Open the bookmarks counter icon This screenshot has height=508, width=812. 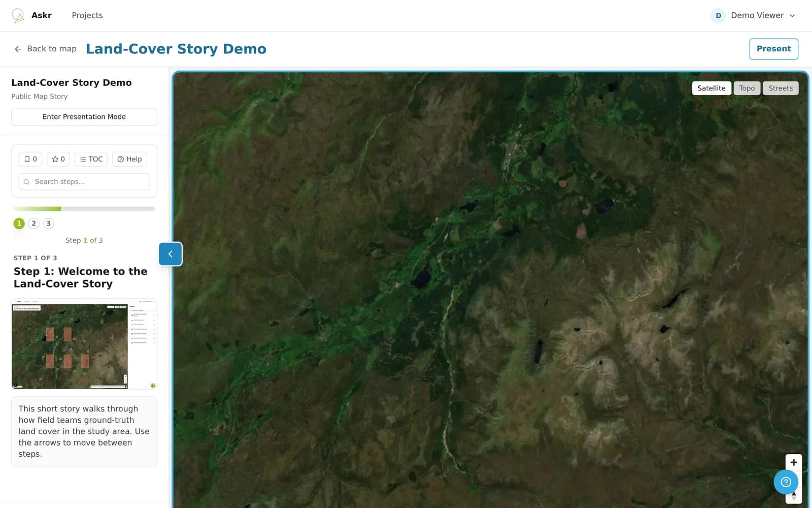pos(30,159)
